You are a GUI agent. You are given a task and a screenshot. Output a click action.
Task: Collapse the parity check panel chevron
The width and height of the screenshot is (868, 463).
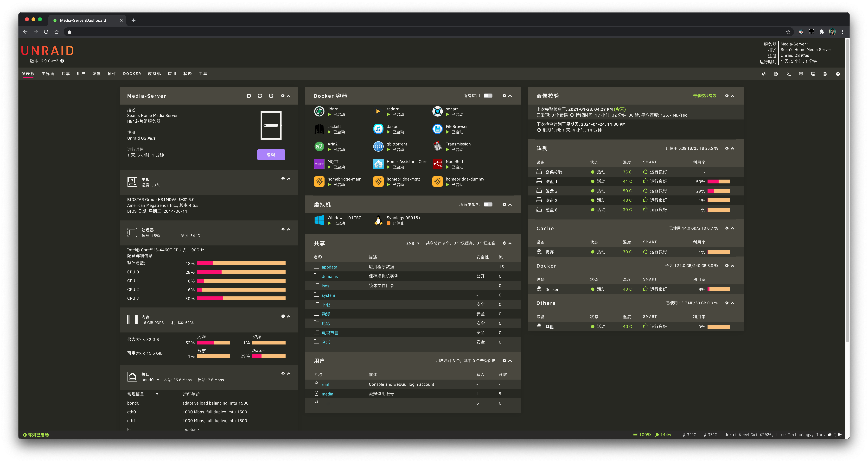tap(733, 96)
